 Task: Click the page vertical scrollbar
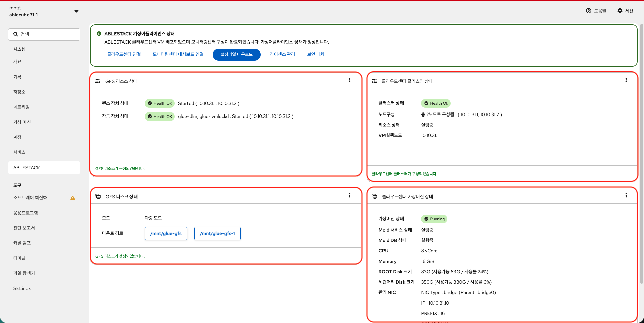point(642,154)
